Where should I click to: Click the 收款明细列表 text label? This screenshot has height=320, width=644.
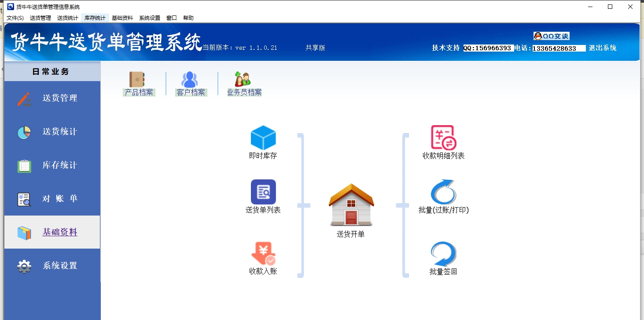tap(444, 156)
